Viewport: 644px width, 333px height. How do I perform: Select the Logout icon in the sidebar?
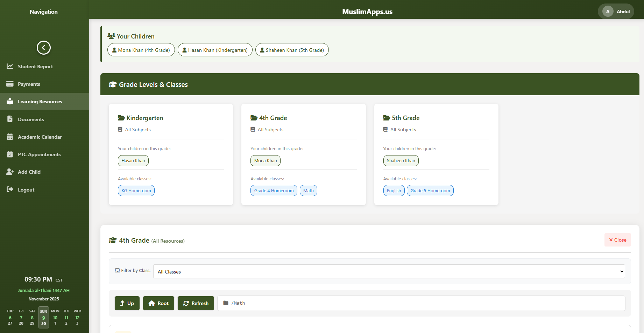coord(10,189)
